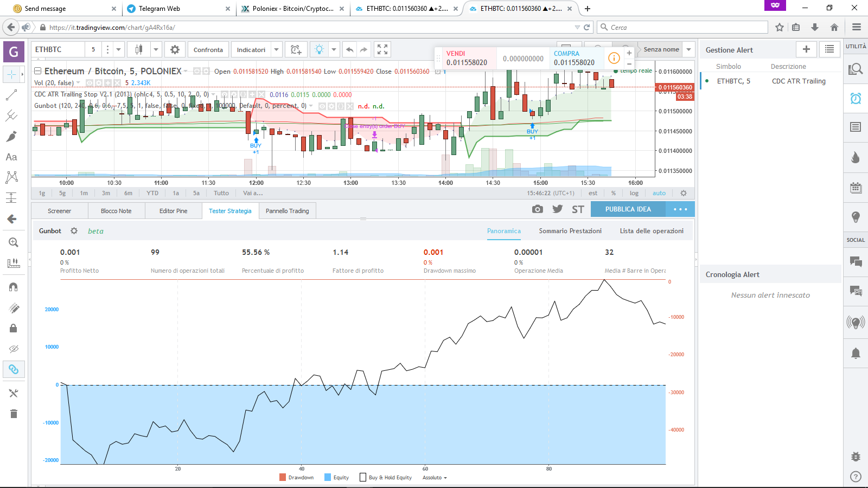Expand the Indicatori dropdown arrow
This screenshot has height=488, width=868.
(x=276, y=49)
